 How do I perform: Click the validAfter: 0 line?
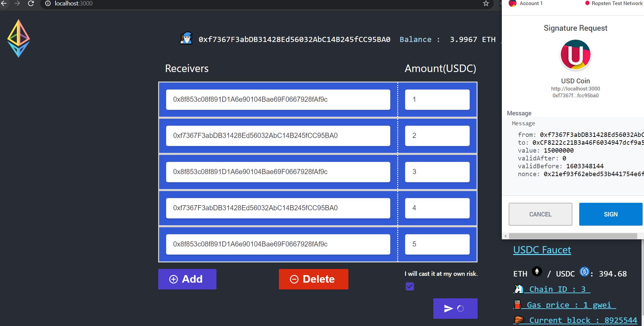(542, 158)
